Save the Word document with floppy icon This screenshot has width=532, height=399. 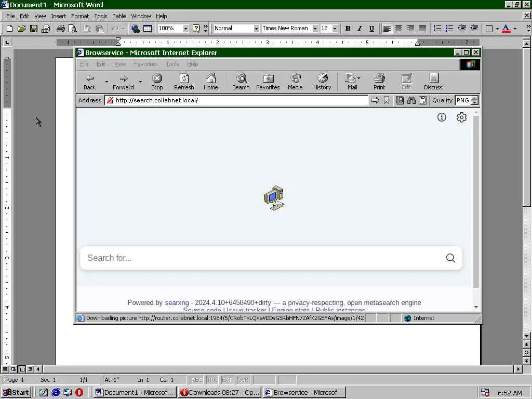[34, 29]
